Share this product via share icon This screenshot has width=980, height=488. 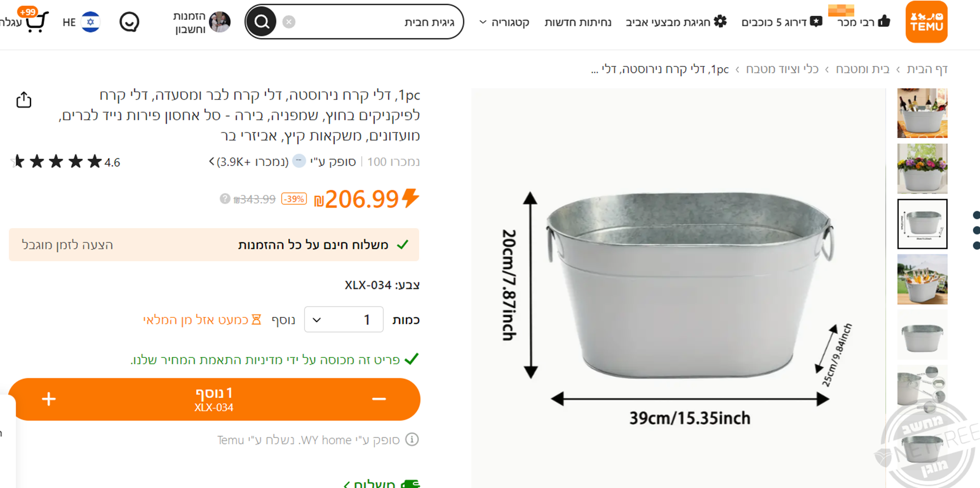click(x=24, y=100)
